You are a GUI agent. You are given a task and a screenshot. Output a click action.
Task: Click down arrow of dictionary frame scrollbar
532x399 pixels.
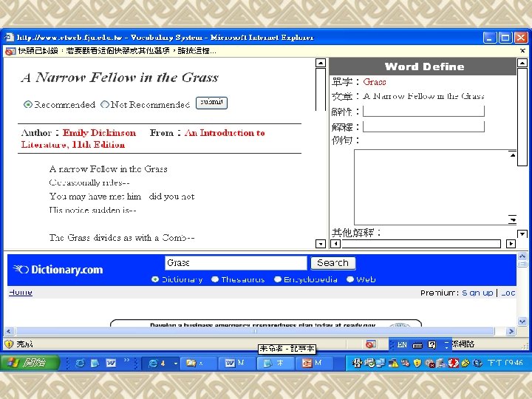point(522,321)
